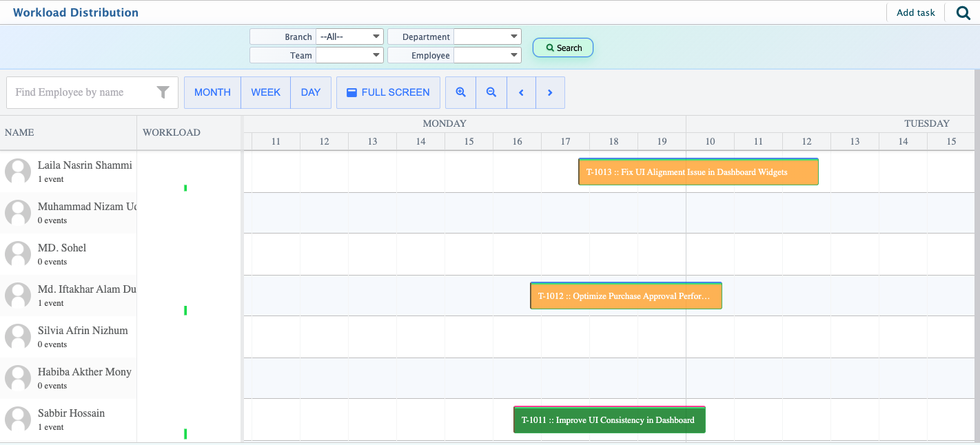Click the Add task link
The width and height of the screenshot is (980, 445).
915,12
